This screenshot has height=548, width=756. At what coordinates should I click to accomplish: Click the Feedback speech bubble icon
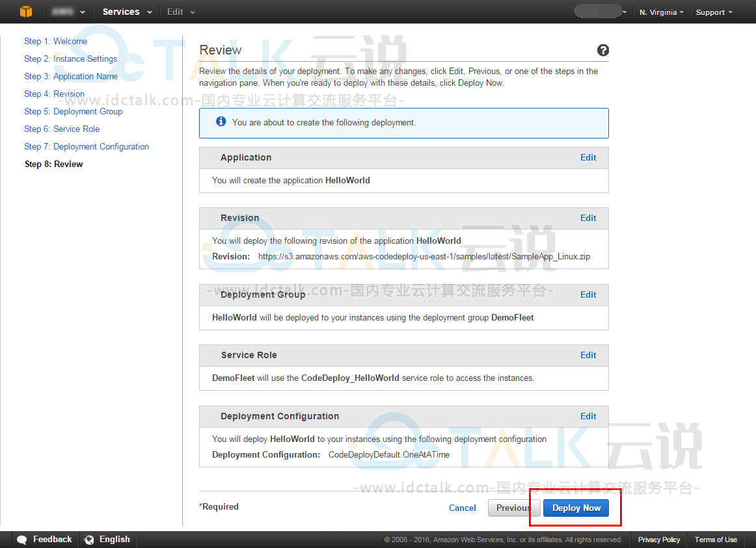tap(22, 540)
